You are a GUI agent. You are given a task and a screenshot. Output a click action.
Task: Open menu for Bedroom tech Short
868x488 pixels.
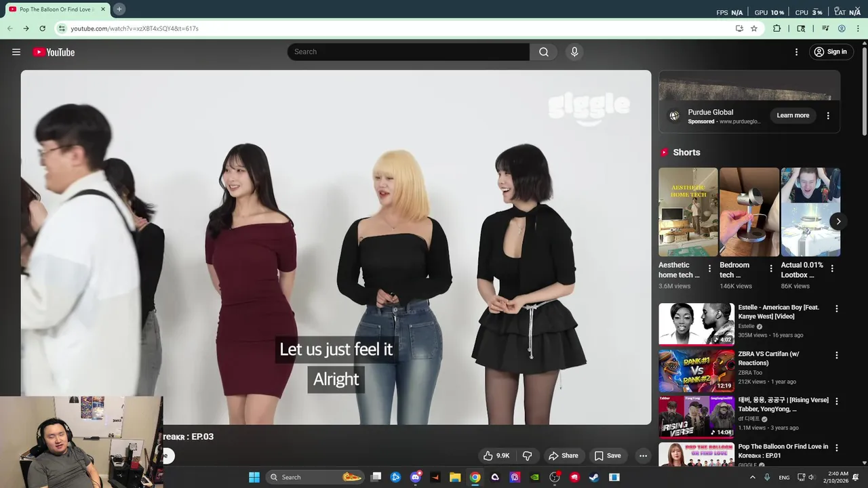(771, 268)
